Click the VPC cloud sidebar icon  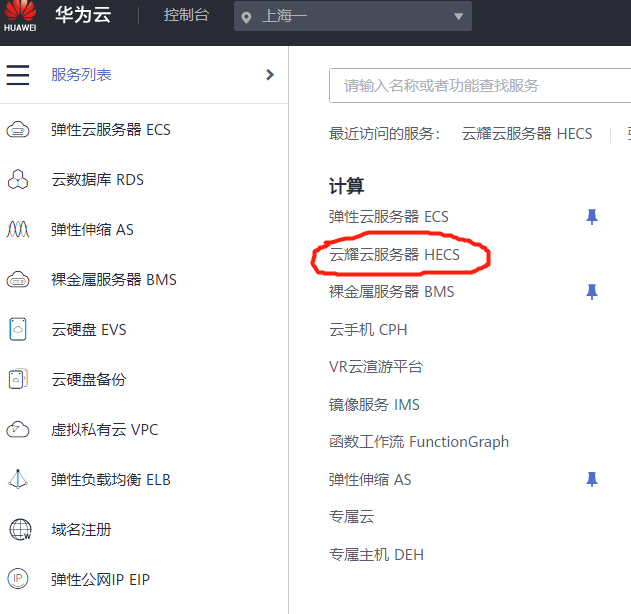[18, 429]
